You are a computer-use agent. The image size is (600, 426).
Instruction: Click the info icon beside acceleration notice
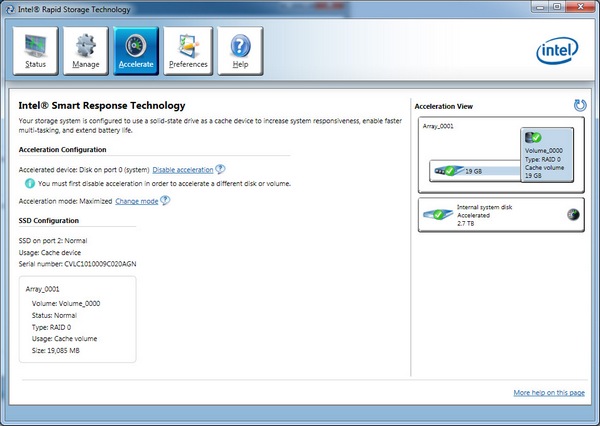point(29,184)
